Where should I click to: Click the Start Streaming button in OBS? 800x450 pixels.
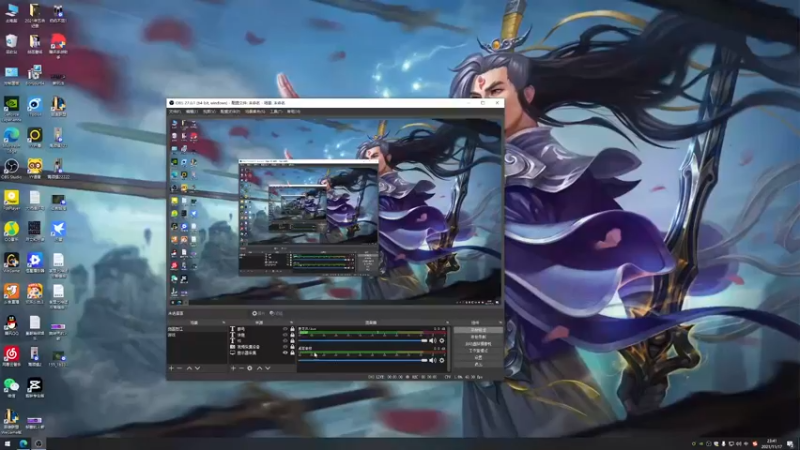(479, 330)
